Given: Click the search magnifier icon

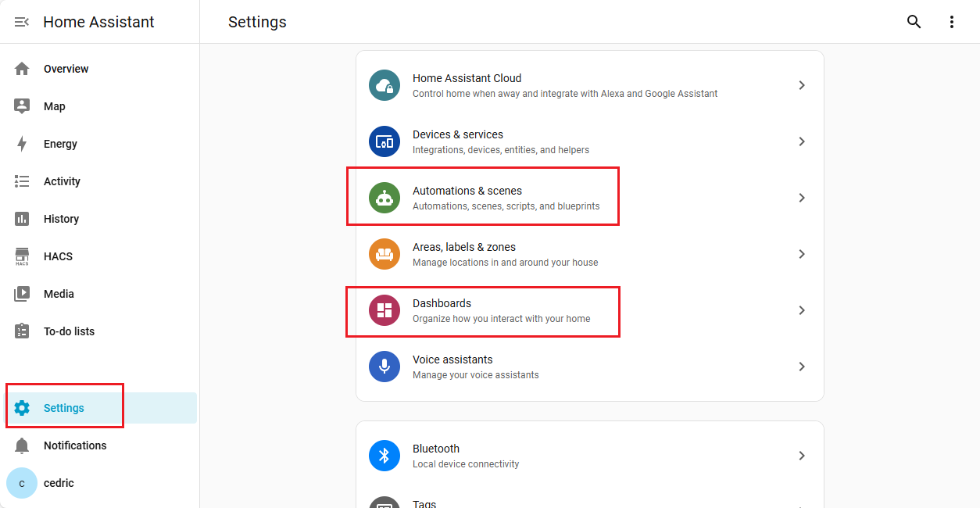Looking at the screenshot, I should 914,22.
